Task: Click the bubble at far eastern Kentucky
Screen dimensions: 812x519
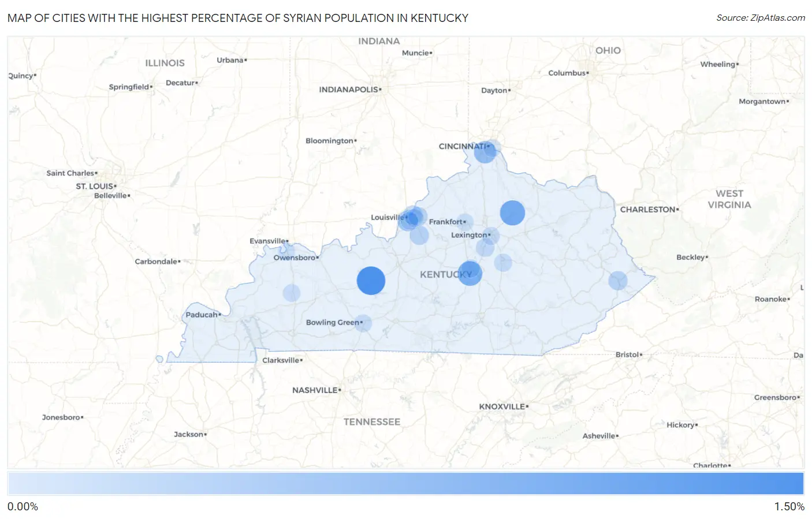Action: (618, 281)
